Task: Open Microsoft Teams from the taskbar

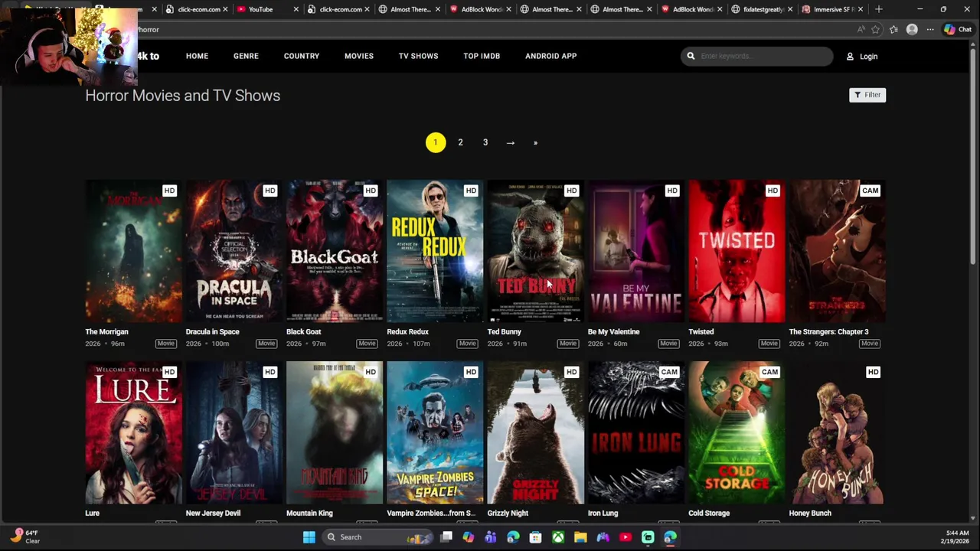Action: coord(491,537)
